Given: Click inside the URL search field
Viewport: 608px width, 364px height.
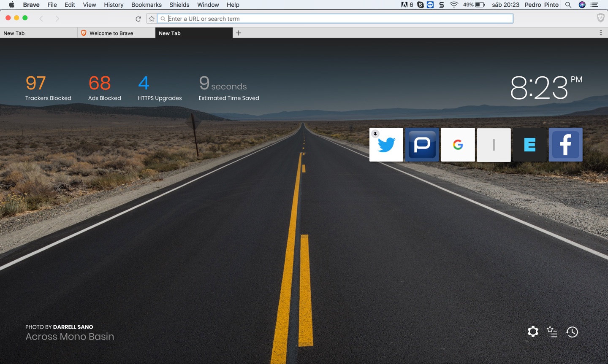Looking at the screenshot, I should tap(296, 18).
